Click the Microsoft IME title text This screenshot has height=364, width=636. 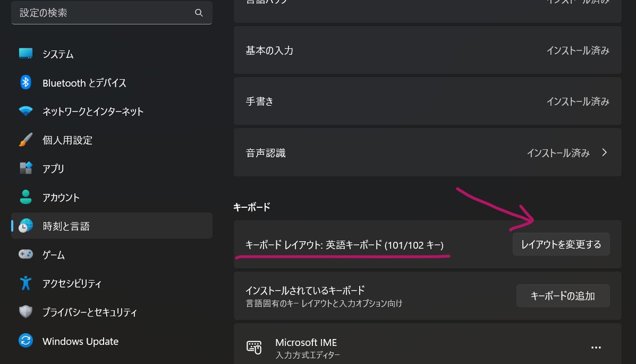(306, 343)
